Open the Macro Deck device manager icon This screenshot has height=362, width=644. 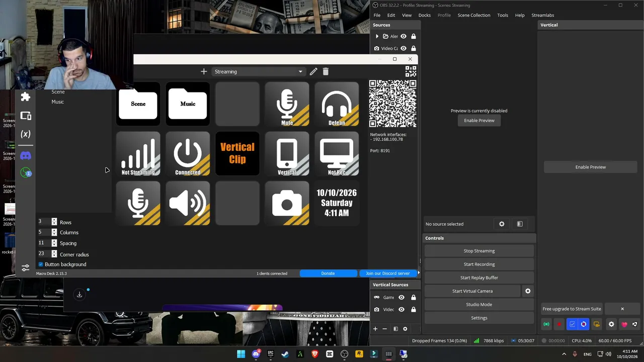coord(26,116)
